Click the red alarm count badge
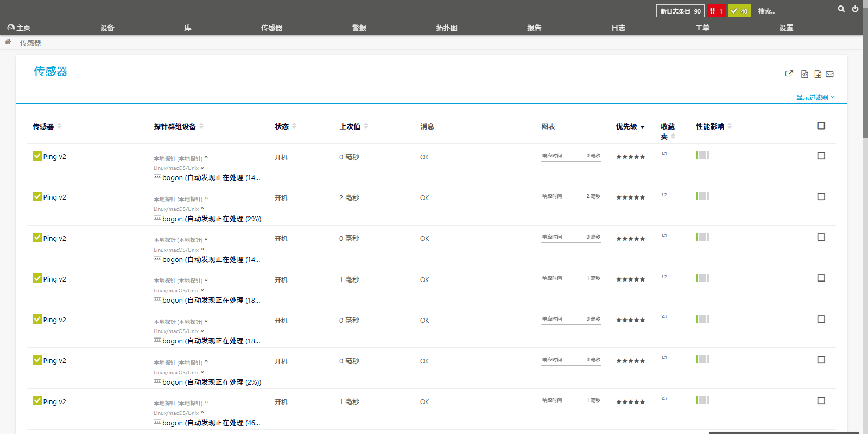Image resolution: width=868 pixels, height=434 pixels. (716, 11)
